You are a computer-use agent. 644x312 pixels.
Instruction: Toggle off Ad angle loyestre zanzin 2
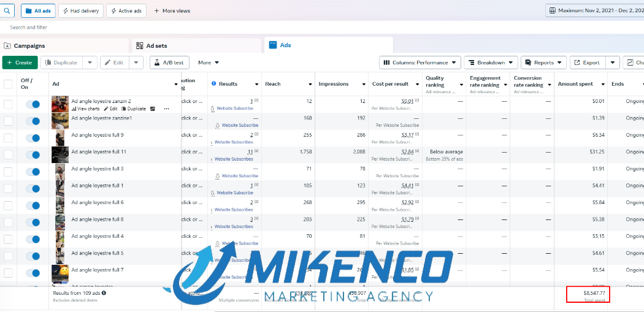[33, 104]
